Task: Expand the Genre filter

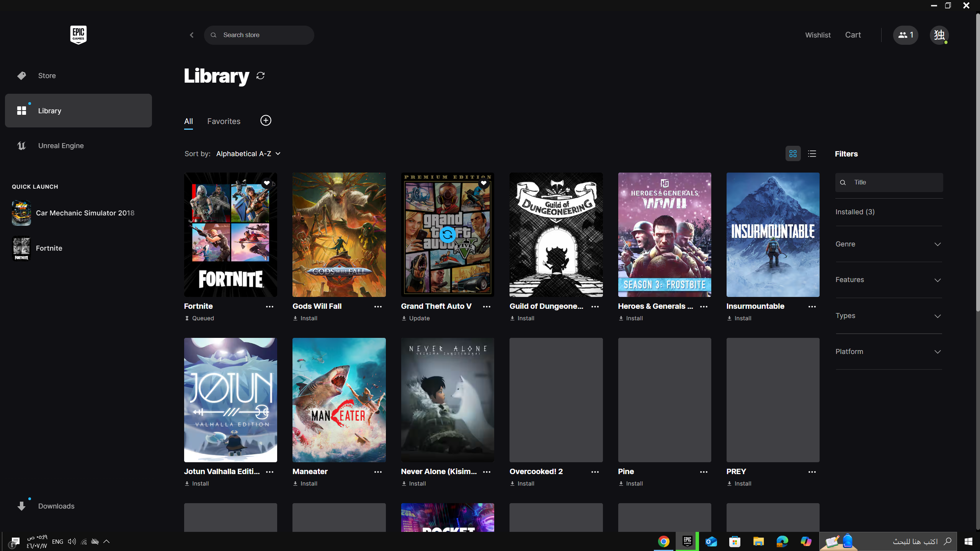Action: (889, 244)
